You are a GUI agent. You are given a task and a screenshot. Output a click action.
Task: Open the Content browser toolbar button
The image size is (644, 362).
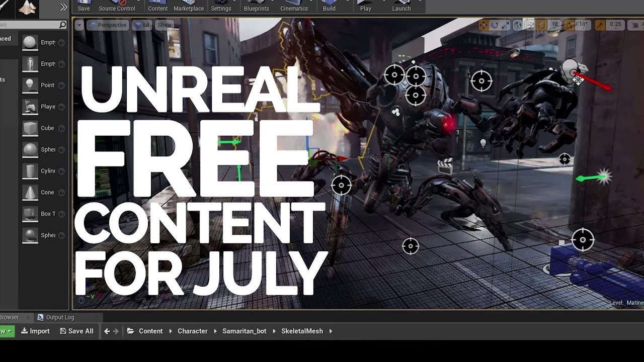[157, 6]
